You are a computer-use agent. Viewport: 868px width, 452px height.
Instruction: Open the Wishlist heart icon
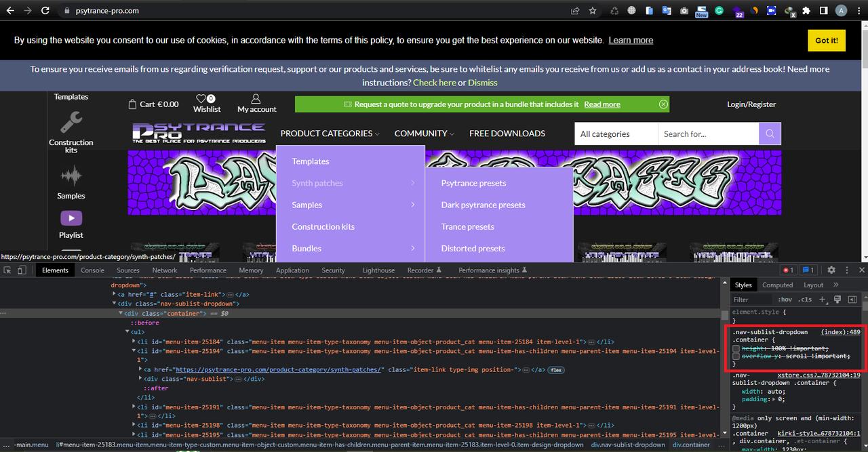tap(201, 99)
